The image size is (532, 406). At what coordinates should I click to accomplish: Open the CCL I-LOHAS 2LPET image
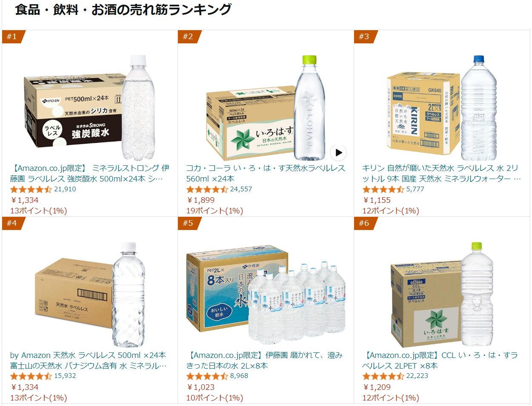(442, 295)
